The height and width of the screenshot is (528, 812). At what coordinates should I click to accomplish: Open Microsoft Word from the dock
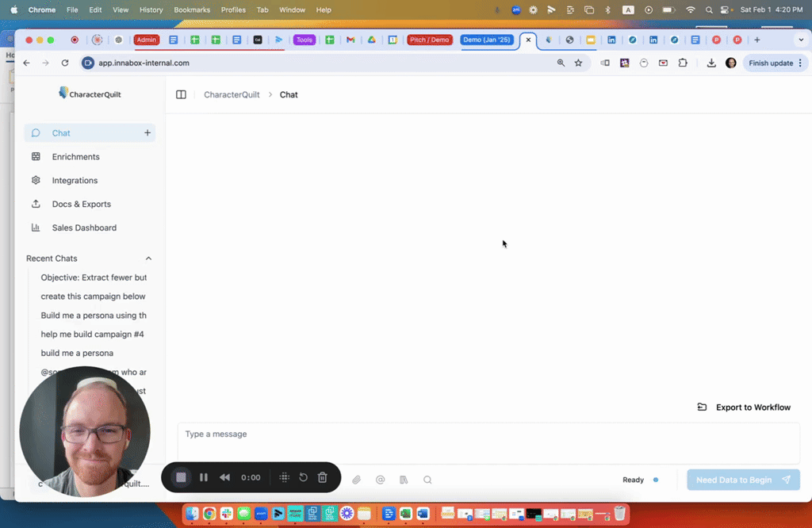click(423, 514)
